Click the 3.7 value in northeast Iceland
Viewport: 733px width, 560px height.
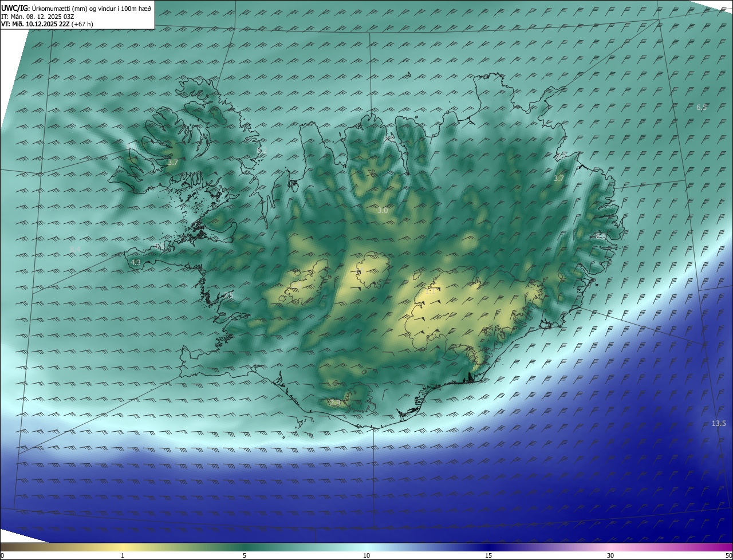pyautogui.click(x=559, y=179)
